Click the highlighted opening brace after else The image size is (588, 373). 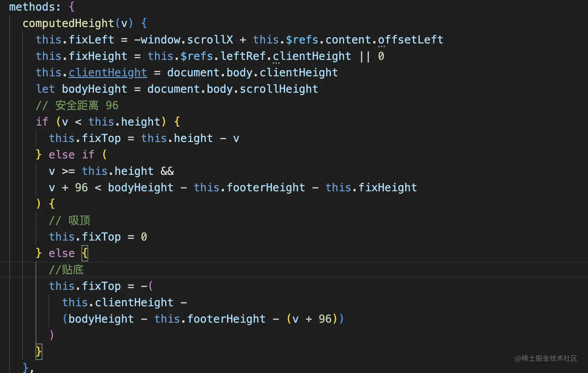pos(85,253)
